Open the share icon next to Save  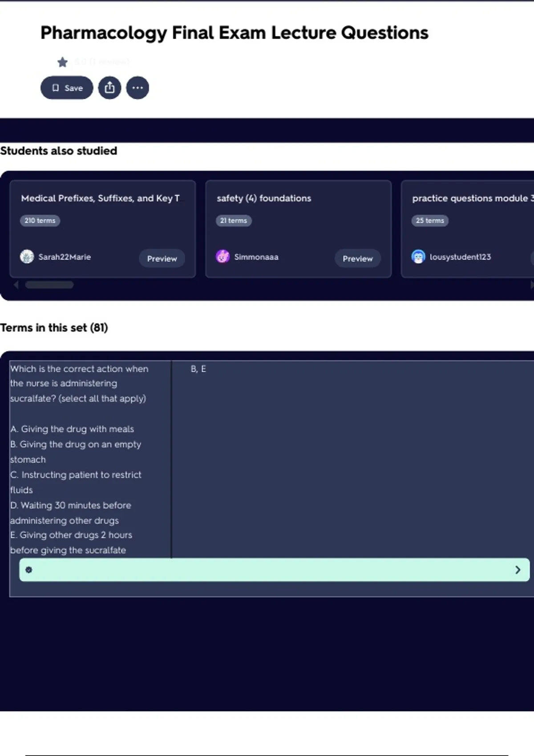(109, 88)
